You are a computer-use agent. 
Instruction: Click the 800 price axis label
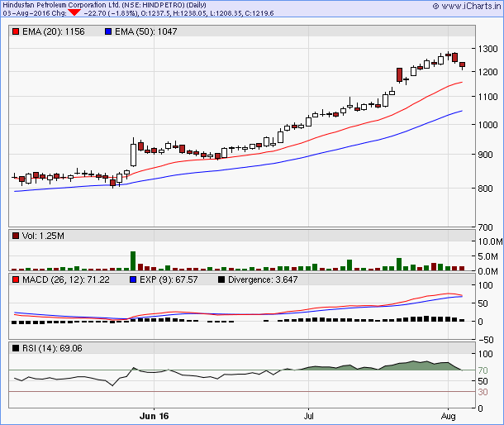[x=485, y=189]
